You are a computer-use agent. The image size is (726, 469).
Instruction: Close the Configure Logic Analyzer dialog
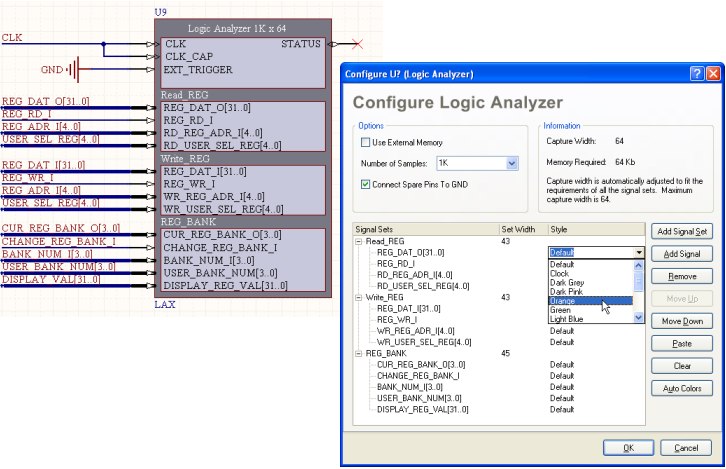pos(713,74)
